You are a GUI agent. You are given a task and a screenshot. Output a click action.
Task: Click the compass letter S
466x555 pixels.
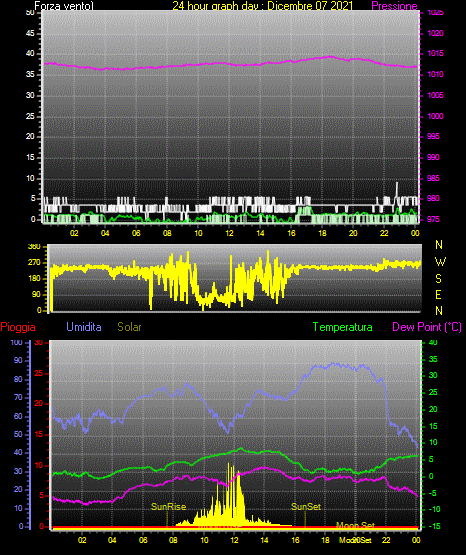pos(438,279)
